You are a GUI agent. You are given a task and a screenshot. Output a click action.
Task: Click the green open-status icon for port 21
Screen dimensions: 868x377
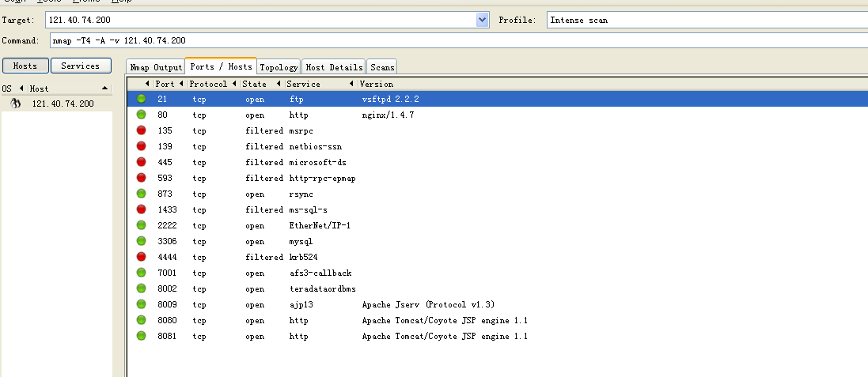pos(141,99)
